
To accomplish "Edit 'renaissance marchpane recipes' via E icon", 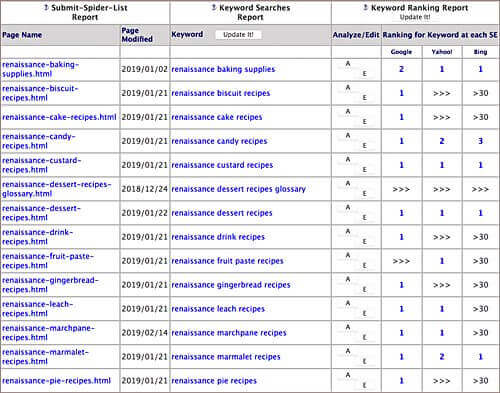I will point(364,338).
